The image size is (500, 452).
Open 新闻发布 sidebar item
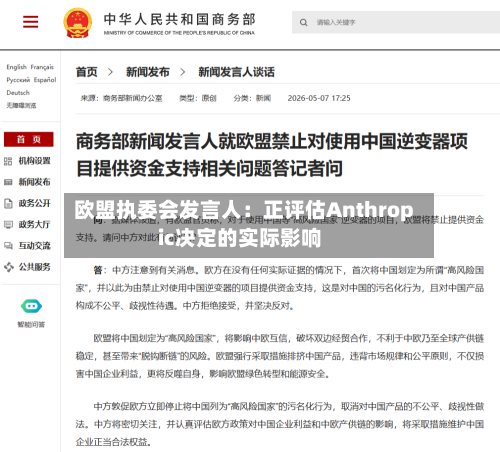tap(34, 182)
